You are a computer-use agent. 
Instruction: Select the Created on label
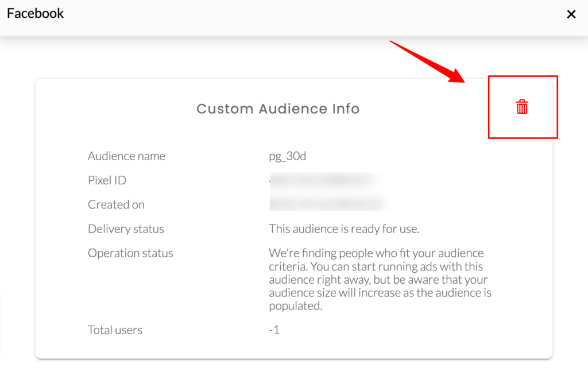(x=116, y=204)
